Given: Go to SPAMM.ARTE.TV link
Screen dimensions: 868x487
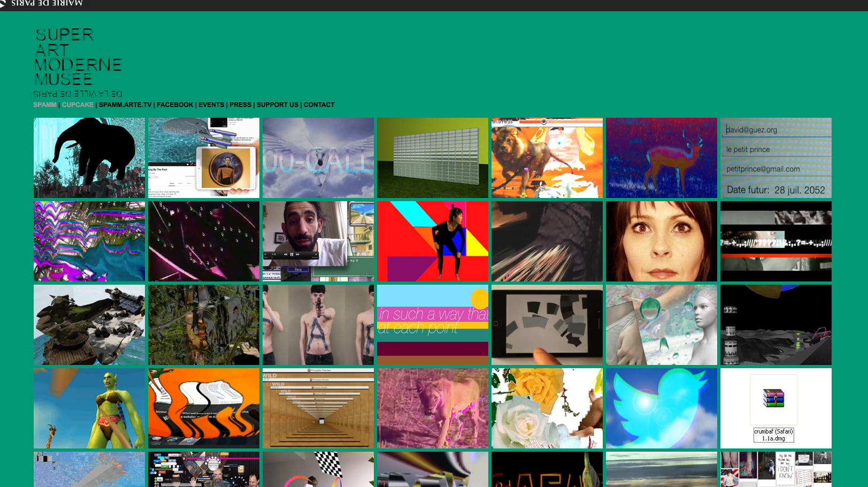Looking at the screenshot, I should 125,105.
